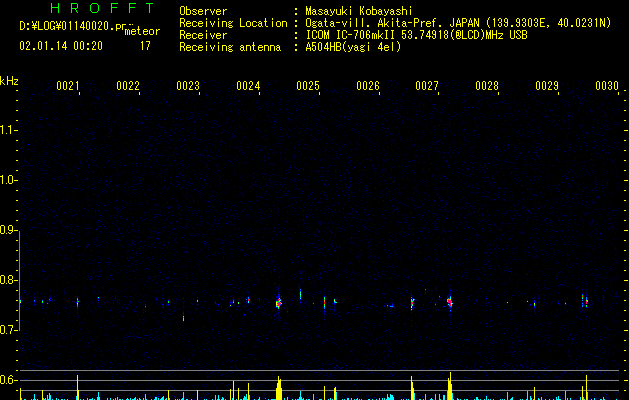Select the antenna text A504HB(yagi 4el)
629x400 pixels.
pos(353,47)
